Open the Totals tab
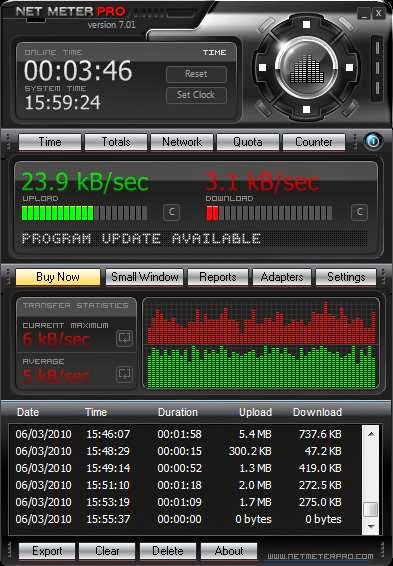Image resolution: width=393 pixels, height=566 pixels. click(x=116, y=142)
